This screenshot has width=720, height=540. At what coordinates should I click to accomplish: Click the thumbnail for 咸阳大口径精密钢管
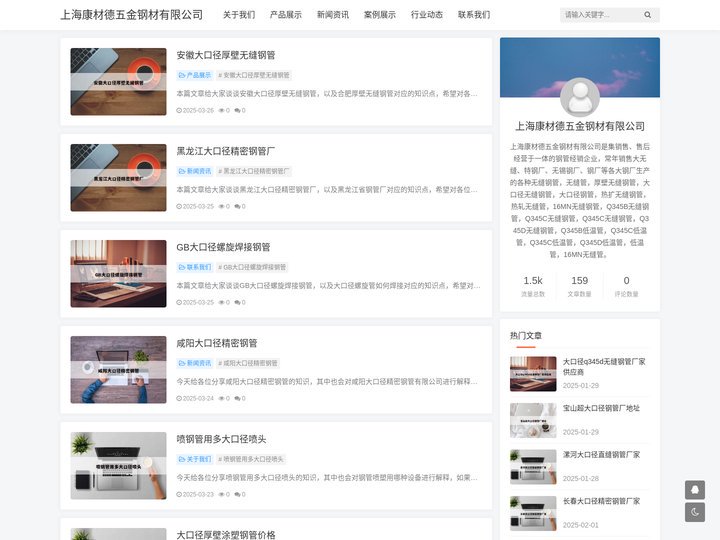pyautogui.click(x=118, y=370)
